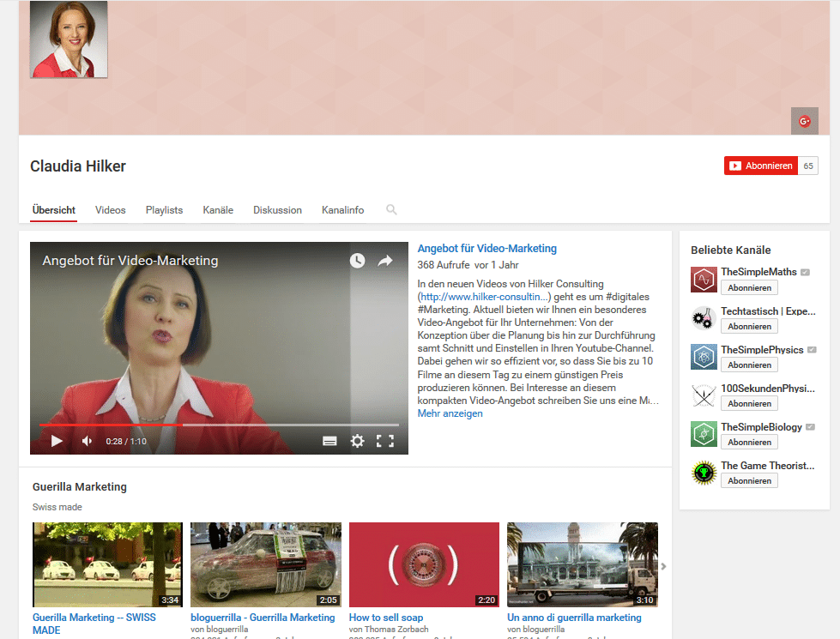Switch to the Videos tab

(111, 210)
